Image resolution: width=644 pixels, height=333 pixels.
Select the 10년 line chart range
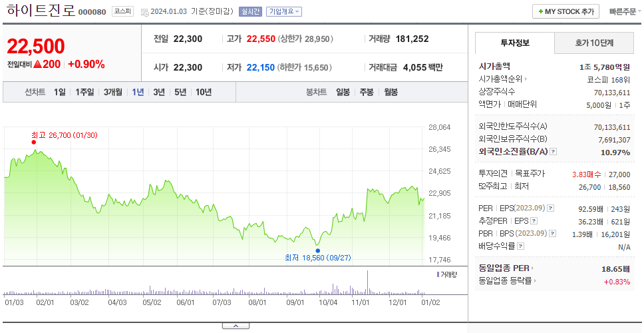[204, 92]
